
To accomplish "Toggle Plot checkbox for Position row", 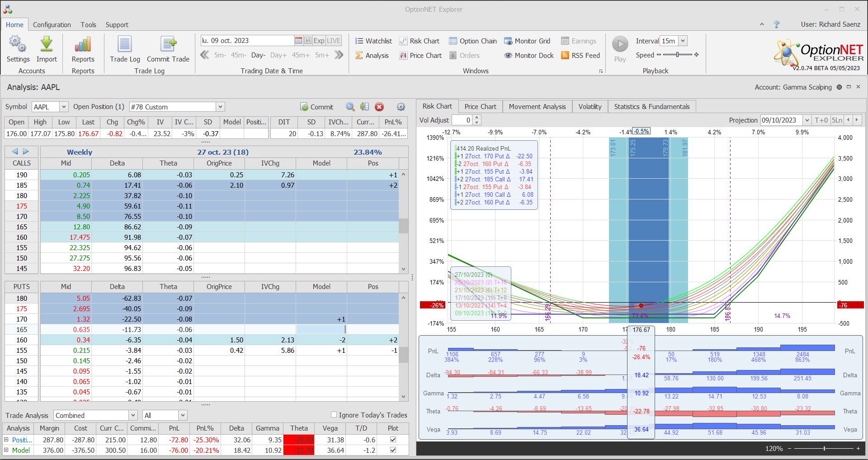I will pyautogui.click(x=393, y=440).
